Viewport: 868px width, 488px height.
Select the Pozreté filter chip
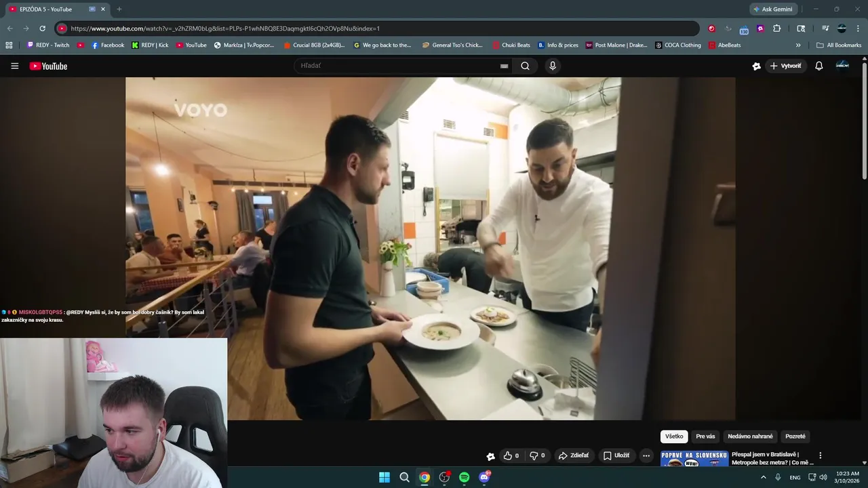pos(795,436)
